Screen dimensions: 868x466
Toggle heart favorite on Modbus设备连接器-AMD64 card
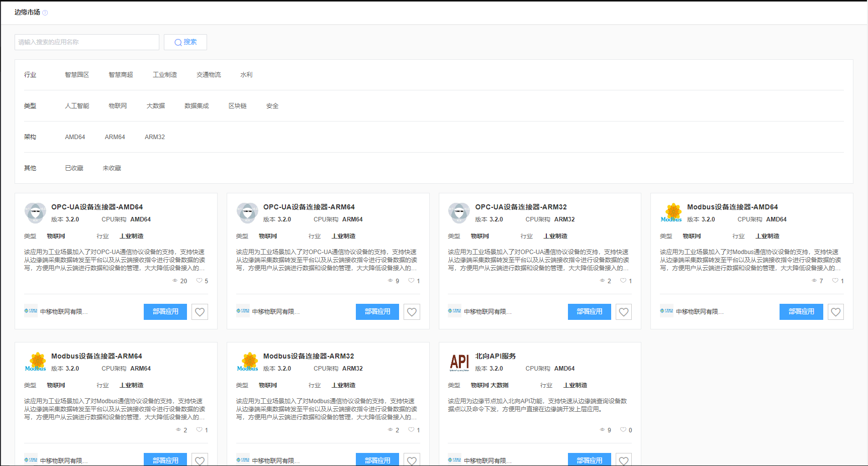pyautogui.click(x=835, y=312)
